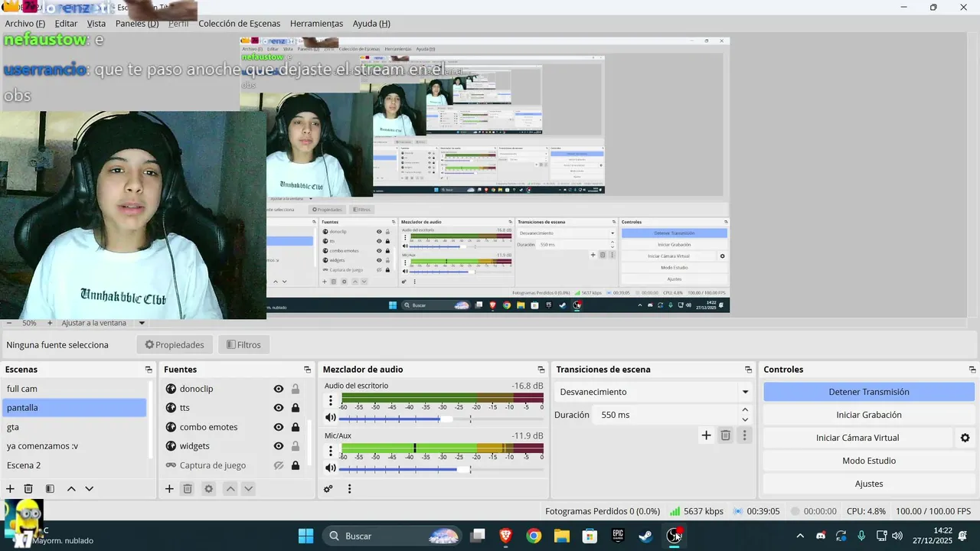Open the Editar menu
Viewport: 980px width, 551px height.
coord(66,24)
